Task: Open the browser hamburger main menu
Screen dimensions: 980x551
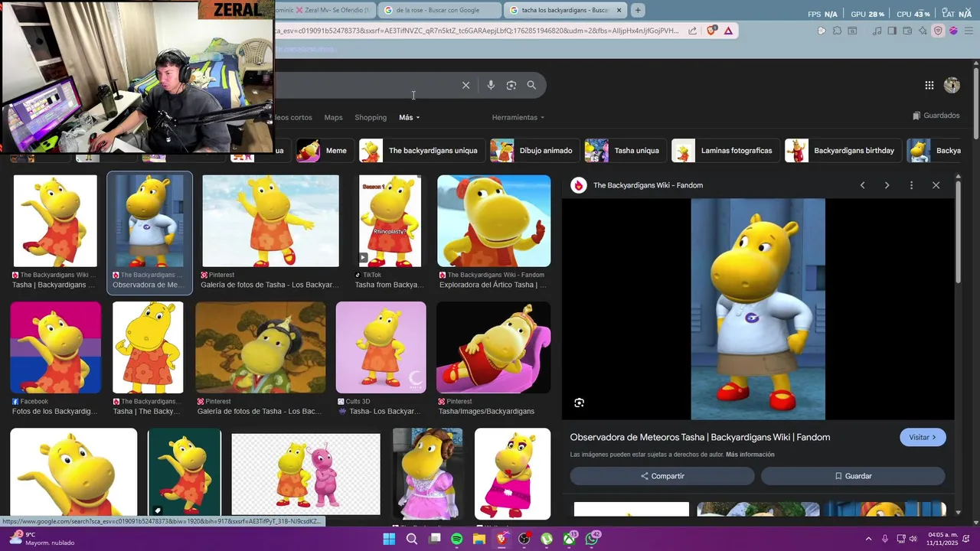Action: coord(969,31)
